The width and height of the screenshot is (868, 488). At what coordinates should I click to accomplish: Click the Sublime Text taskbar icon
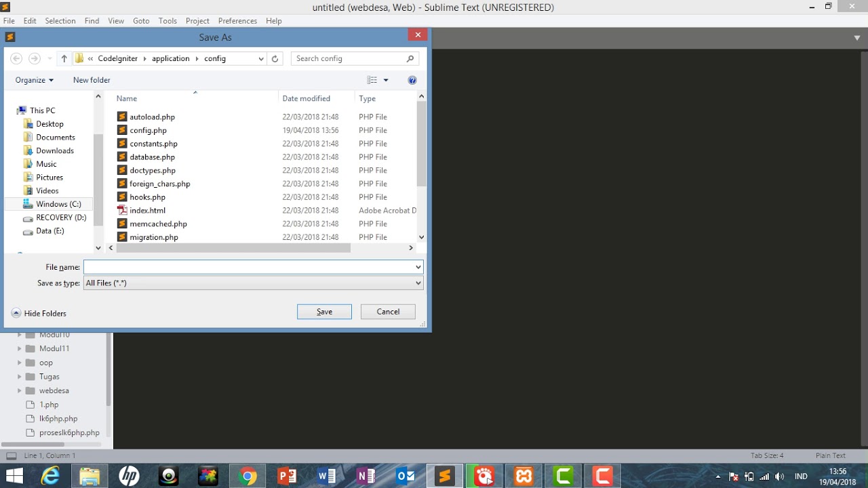(445, 476)
